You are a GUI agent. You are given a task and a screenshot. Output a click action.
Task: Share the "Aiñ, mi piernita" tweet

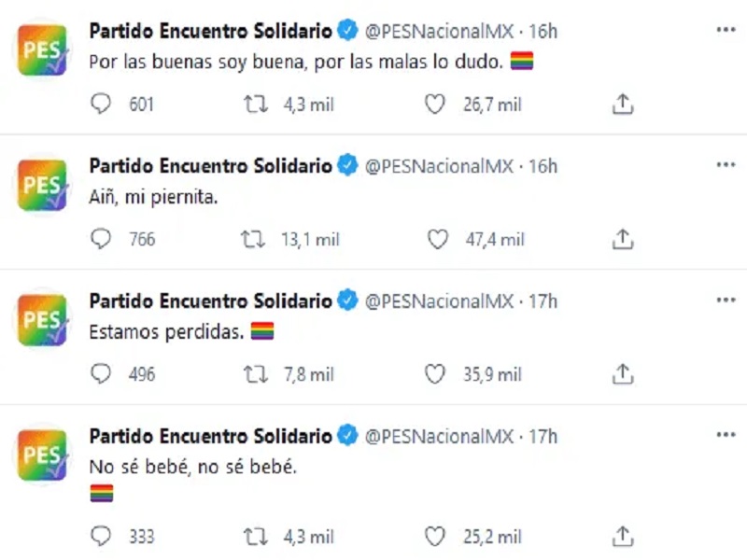pos(623,240)
